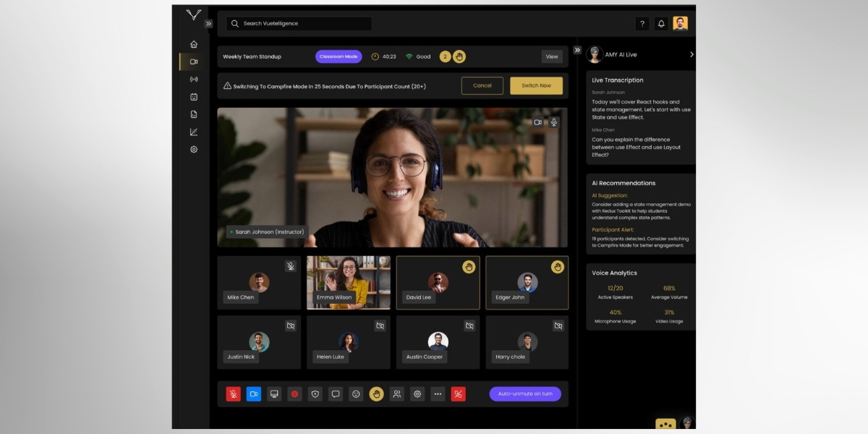Toggle Auto-unmute on turn

point(525,393)
